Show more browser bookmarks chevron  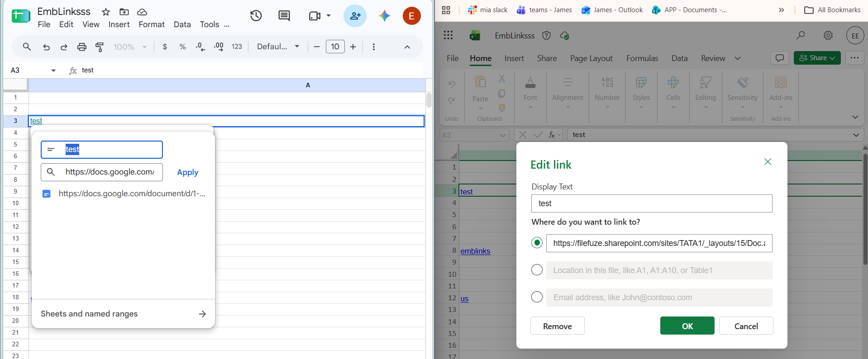781,10
